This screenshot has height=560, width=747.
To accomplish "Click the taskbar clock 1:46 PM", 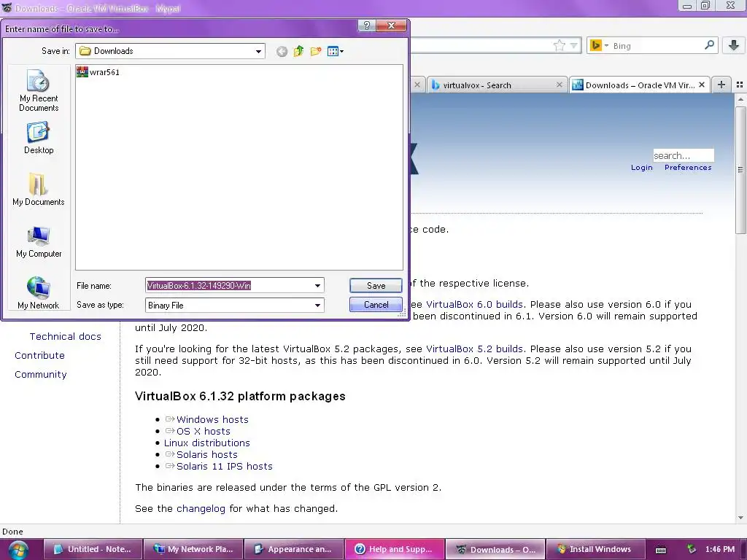I will [720, 549].
